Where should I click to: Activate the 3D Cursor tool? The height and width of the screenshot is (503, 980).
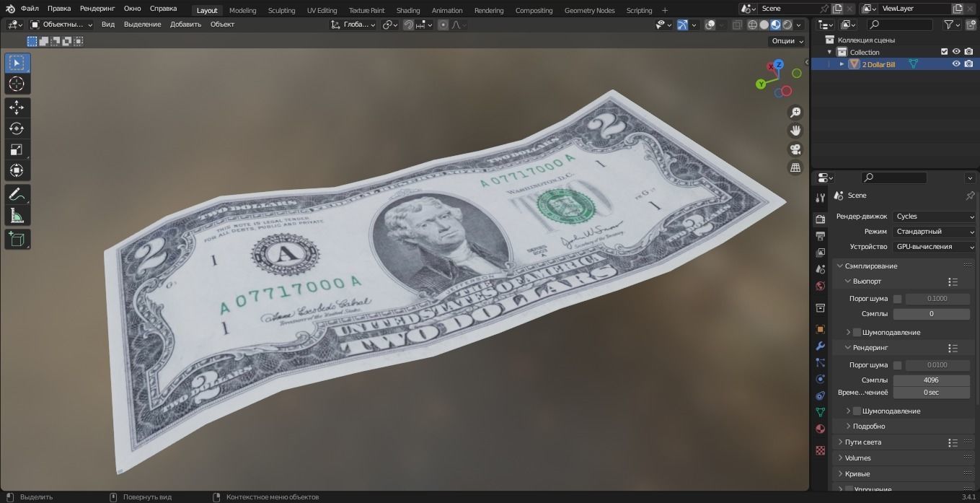tap(17, 84)
